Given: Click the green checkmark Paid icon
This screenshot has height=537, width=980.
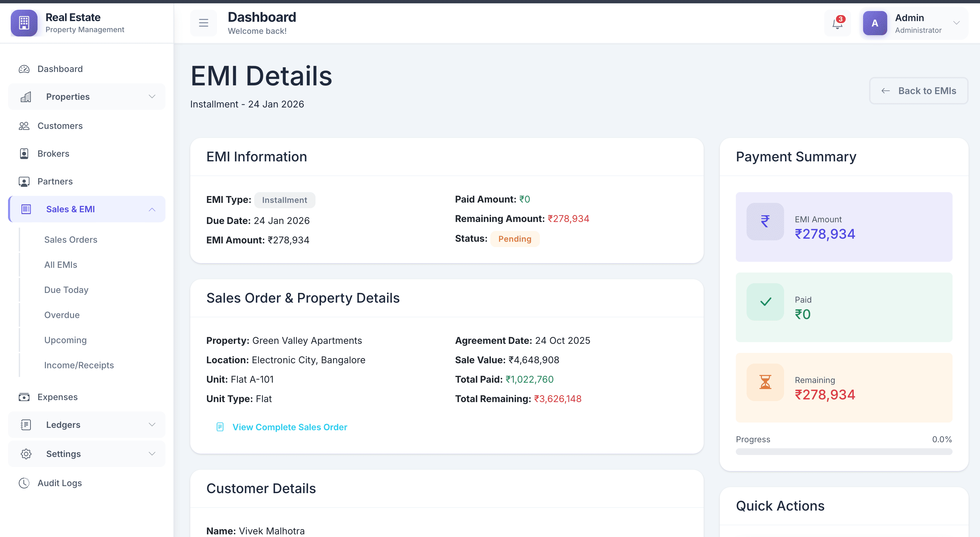Looking at the screenshot, I should (765, 302).
